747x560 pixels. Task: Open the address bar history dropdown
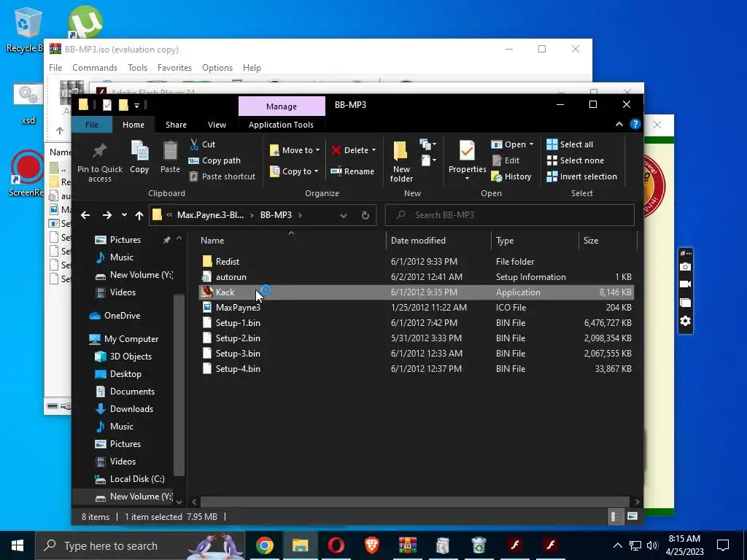(x=343, y=215)
